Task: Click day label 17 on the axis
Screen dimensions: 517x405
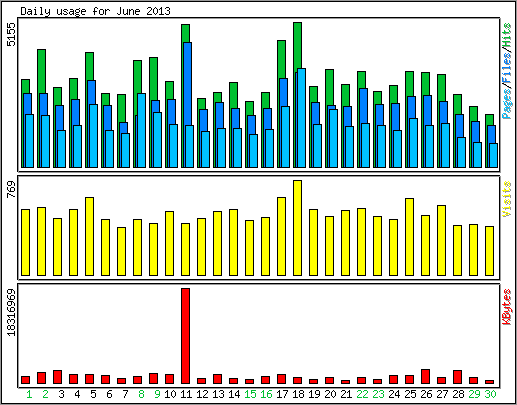Action: [x=282, y=395]
